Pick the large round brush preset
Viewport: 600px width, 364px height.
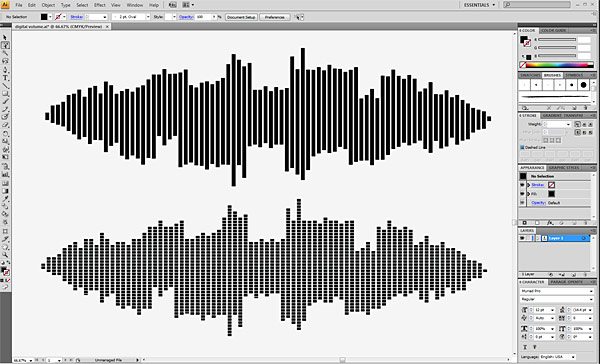tap(583, 85)
